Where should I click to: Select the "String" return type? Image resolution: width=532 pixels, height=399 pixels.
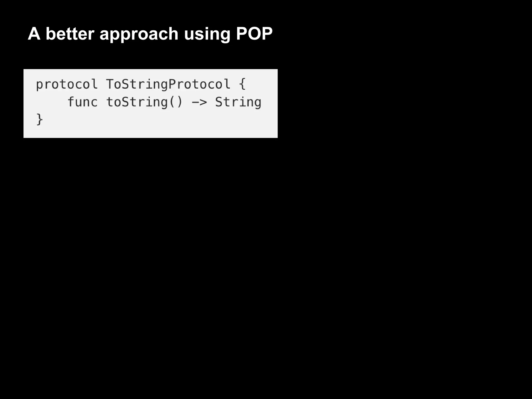pos(238,102)
